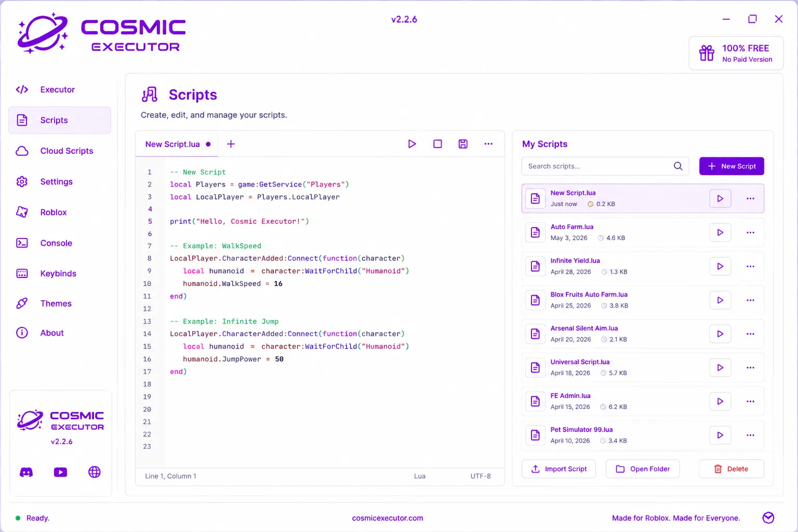Click the Line 1, Column 1 indicator
Viewport: 798px width, 532px height.
[x=170, y=476]
